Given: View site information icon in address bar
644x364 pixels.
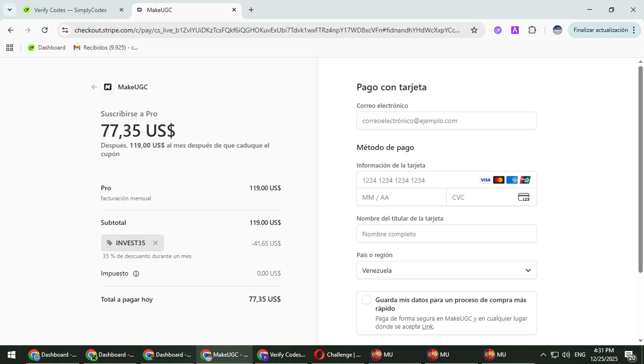Looking at the screenshot, I should click(x=65, y=30).
